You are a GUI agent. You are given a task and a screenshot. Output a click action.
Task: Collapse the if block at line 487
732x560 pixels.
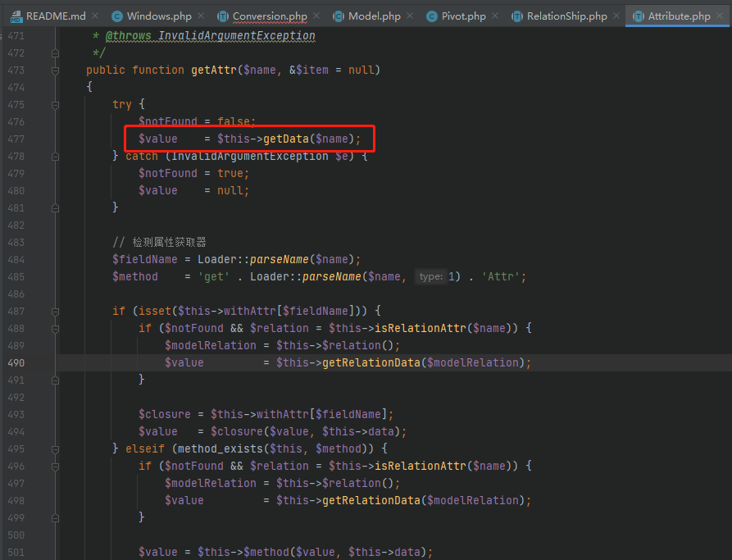click(55, 310)
